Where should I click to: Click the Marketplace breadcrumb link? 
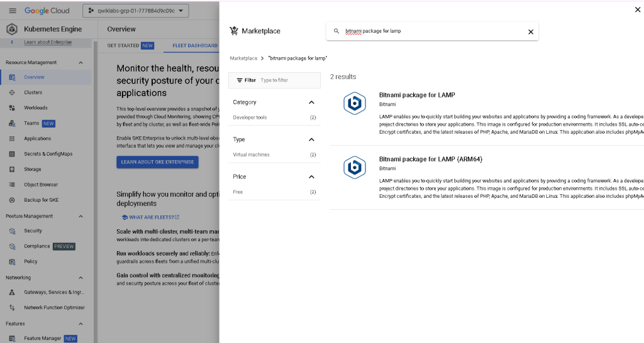point(243,58)
